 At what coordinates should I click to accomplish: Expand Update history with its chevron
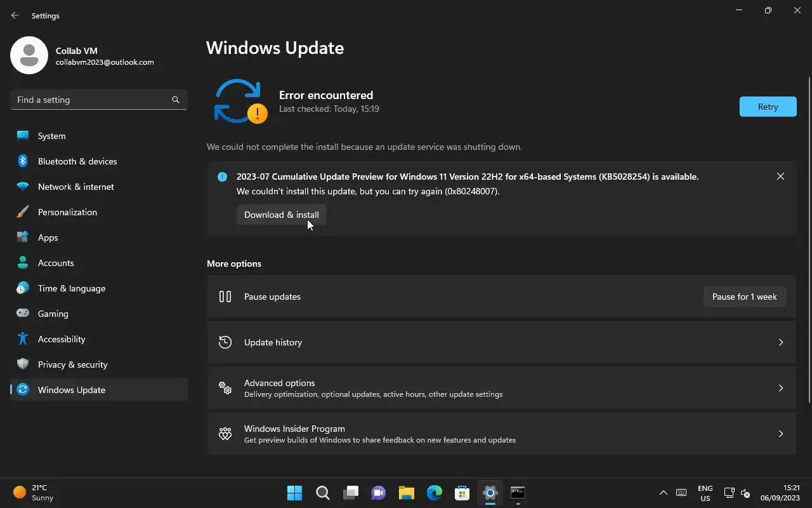pyautogui.click(x=781, y=342)
